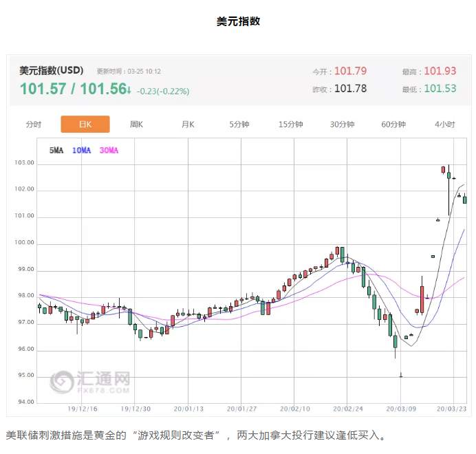The width and height of the screenshot is (476, 454).
Task: Click the 最低 value 101.53
Action: [440, 89]
